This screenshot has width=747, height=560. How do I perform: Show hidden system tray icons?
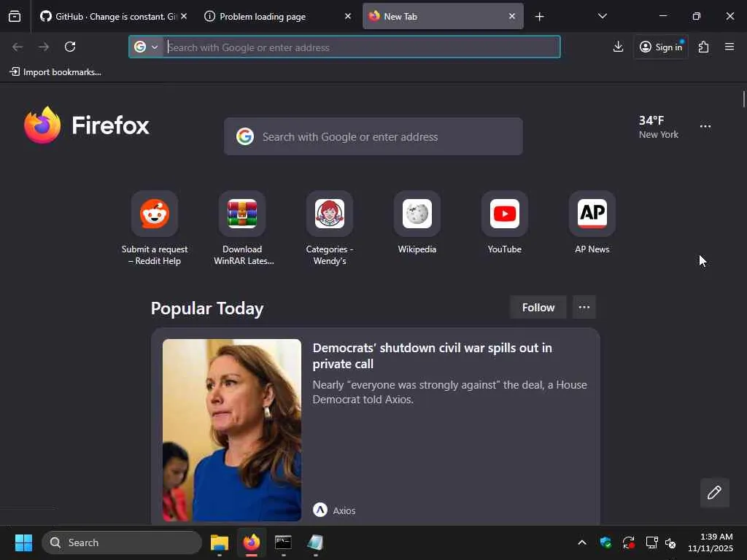coord(582,542)
